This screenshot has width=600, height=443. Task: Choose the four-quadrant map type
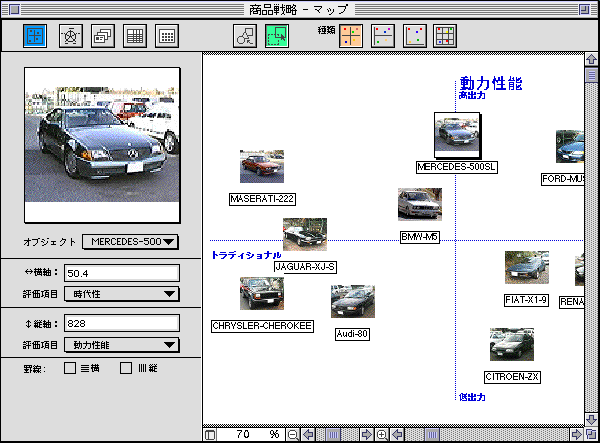tap(351, 36)
